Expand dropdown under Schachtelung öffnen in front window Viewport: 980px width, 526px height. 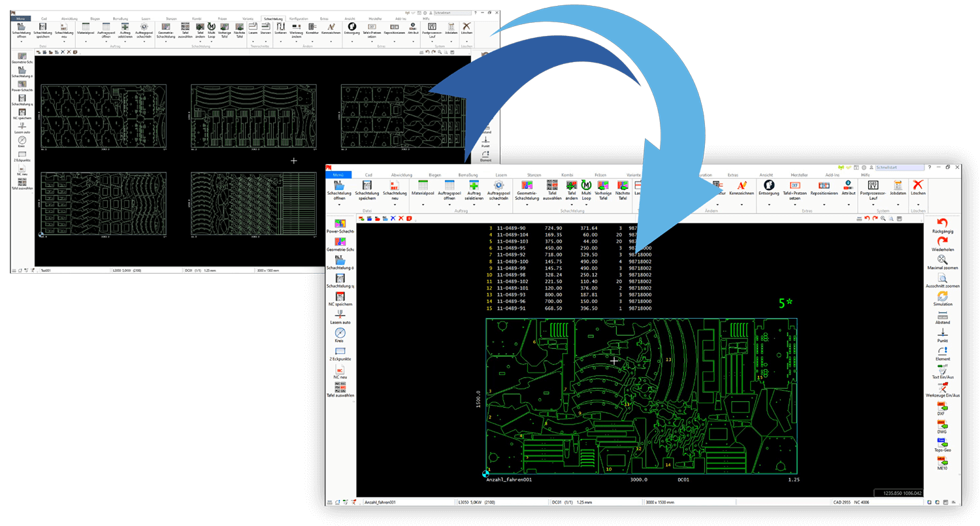click(x=338, y=205)
